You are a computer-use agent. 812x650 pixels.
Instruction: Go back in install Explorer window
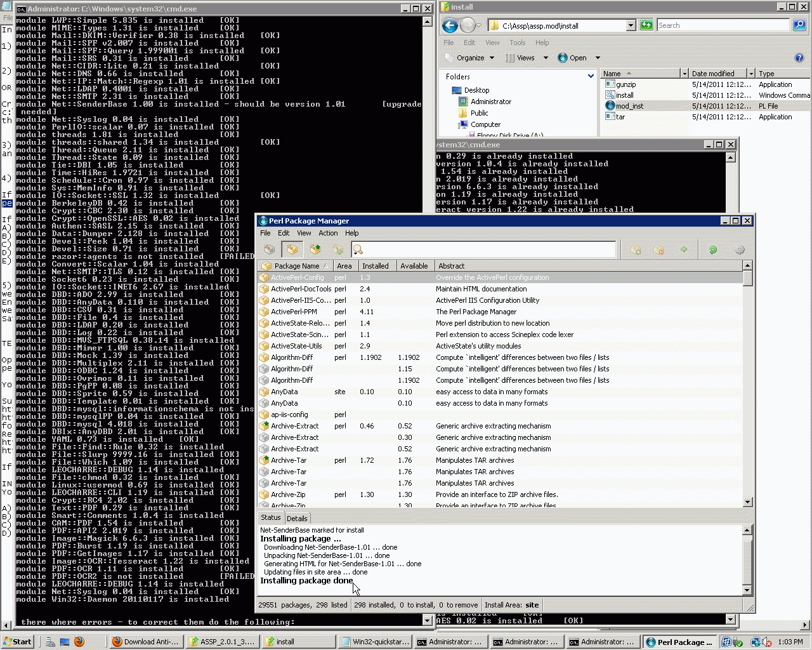(450, 25)
